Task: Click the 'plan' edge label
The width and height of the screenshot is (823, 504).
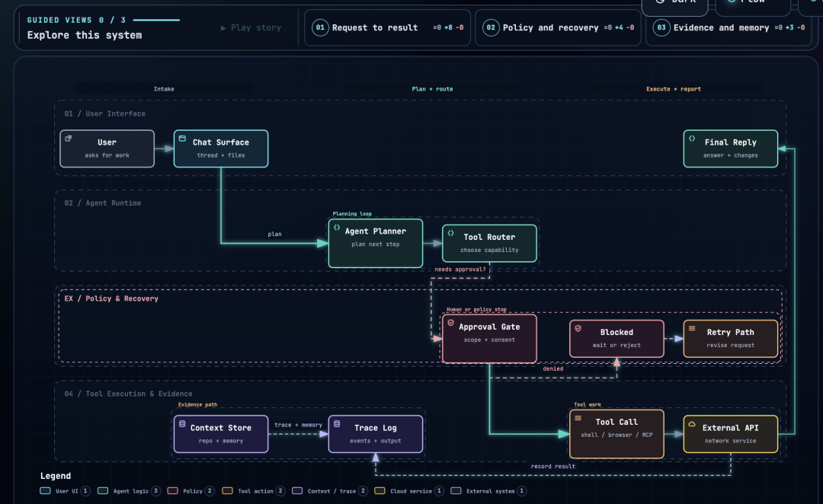Action: (274, 234)
